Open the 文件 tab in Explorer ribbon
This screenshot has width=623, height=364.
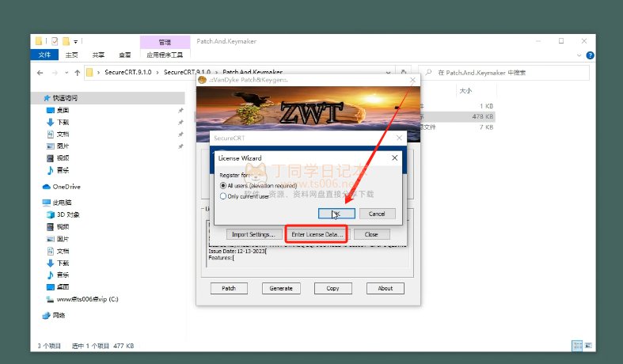(44, 55)
